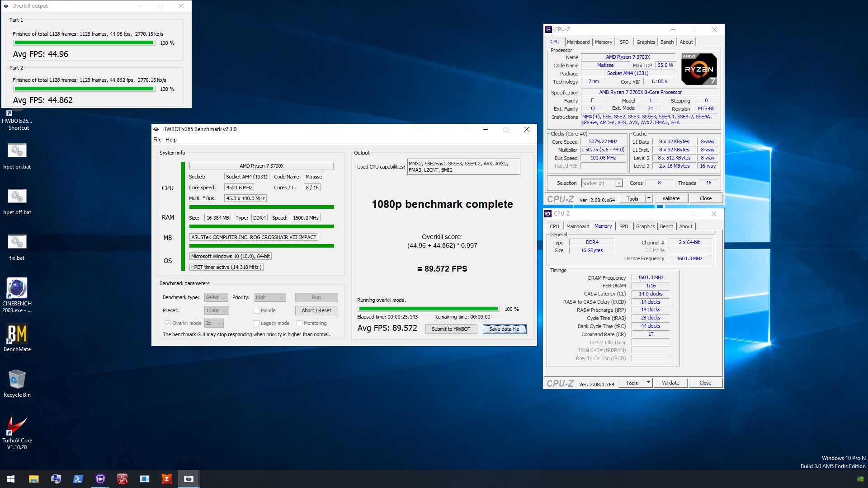Launch TurboV Core V1.10.20 shortcut
The width and height of the screenshot is (868, 488).
[17, 432]
